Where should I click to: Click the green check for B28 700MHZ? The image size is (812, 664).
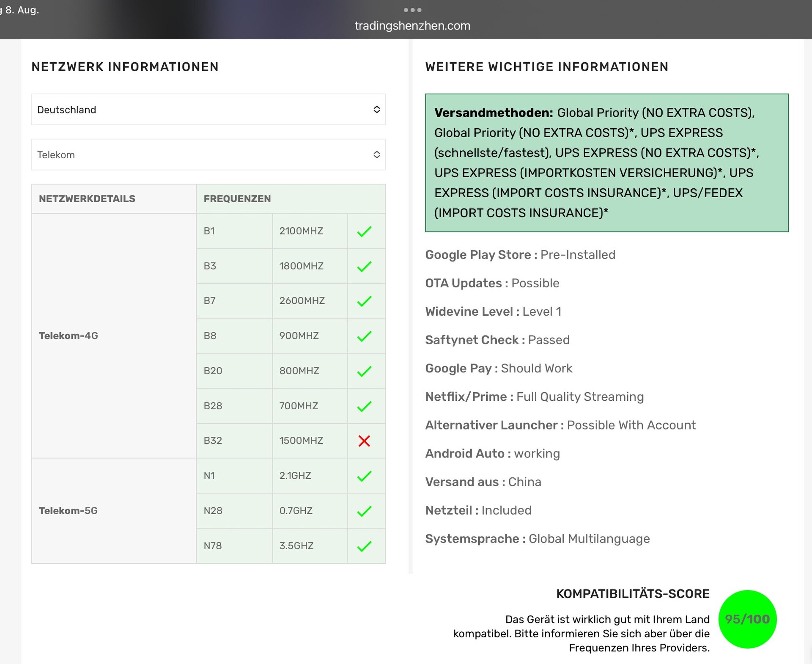coord(364,406)
